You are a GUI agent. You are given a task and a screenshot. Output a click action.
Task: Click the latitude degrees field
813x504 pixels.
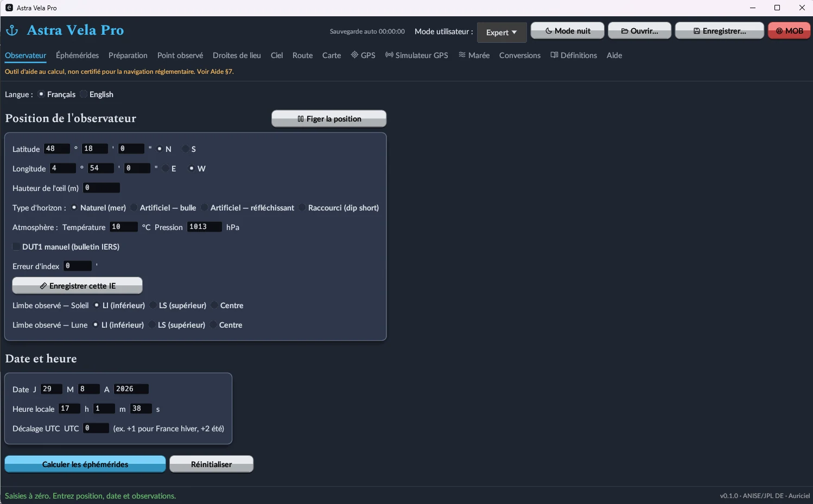pyautogui.click(x=57, y=149)
